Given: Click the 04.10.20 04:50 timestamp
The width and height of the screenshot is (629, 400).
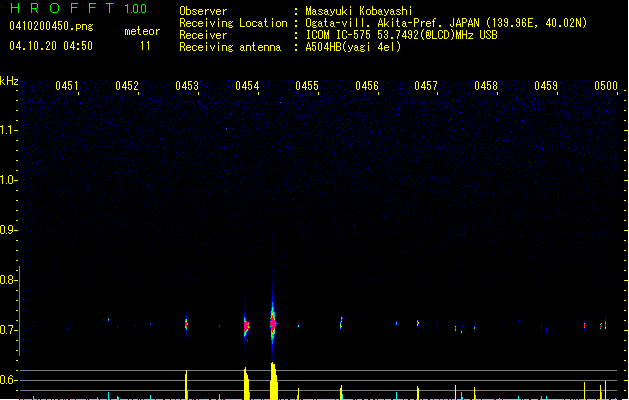Looking at the screenshot, I should click(51, 46).
